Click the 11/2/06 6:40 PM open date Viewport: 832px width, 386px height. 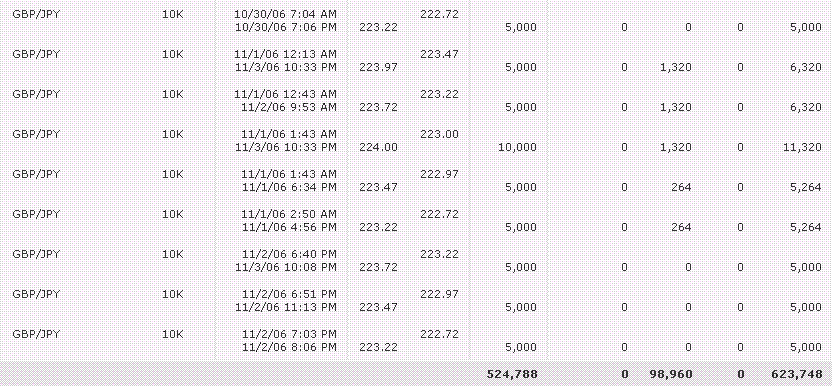coord(289,254)
